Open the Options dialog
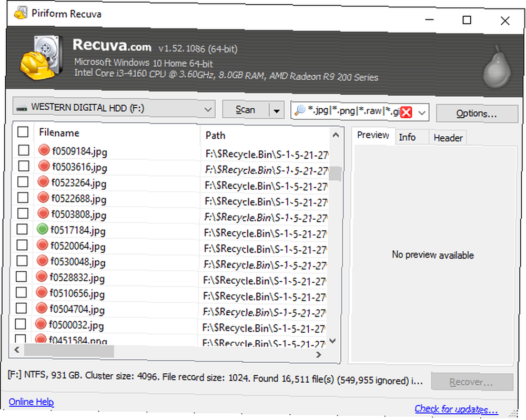The height and width of the screenshot is (420, 526). 477,114
